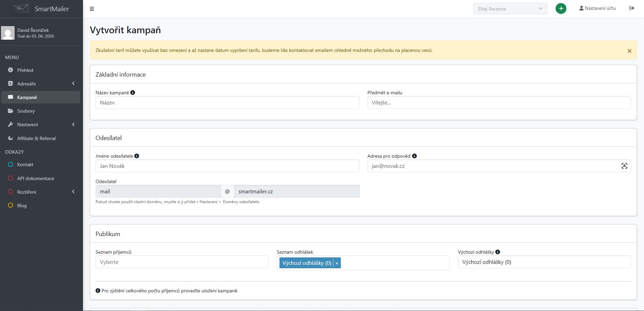Toggle the sidebar with the hamburger icon
This screenshot has height=311, width=644.
point(92,9)
